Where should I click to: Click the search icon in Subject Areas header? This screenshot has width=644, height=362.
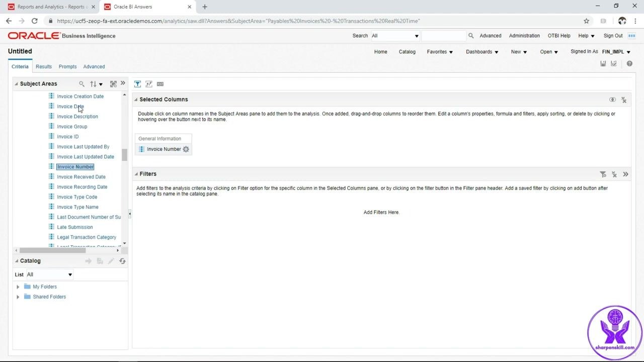[82, 84]
